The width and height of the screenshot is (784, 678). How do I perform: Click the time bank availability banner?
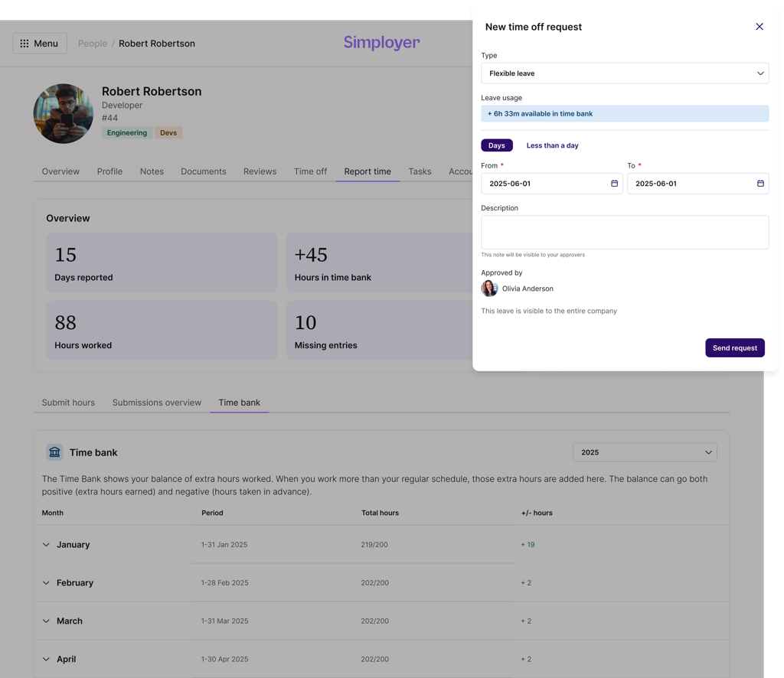tap(625, 113)
